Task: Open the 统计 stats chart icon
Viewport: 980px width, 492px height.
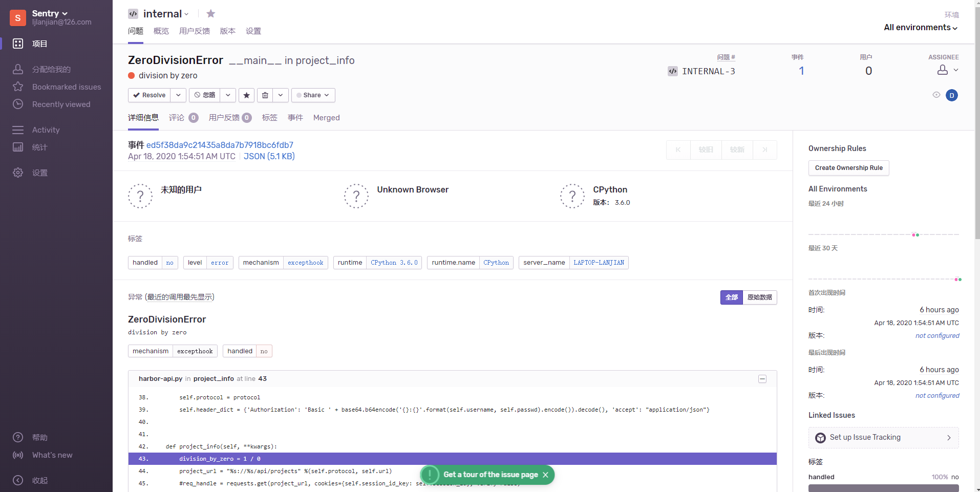Action: pos(18,147)
